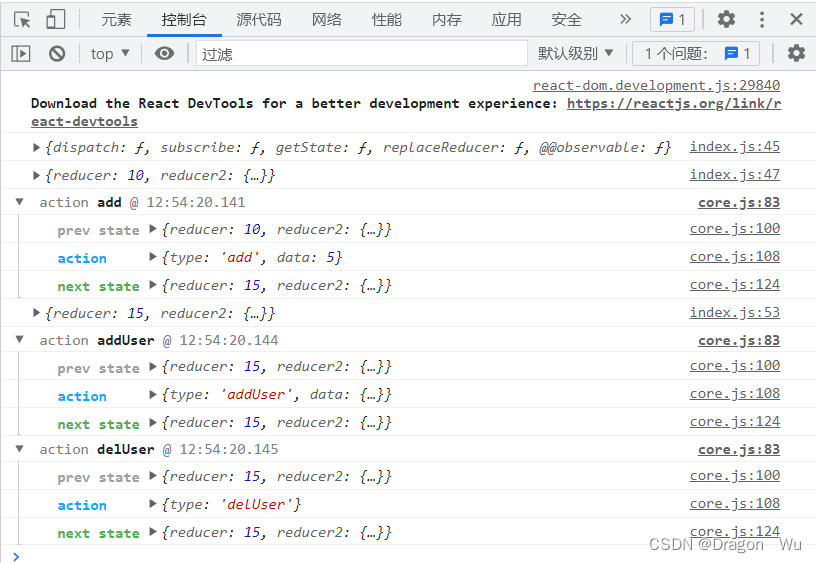Open core.js:100 link in addUser group
This screenshot has width=816, height=563.
[x=735, y=366]
